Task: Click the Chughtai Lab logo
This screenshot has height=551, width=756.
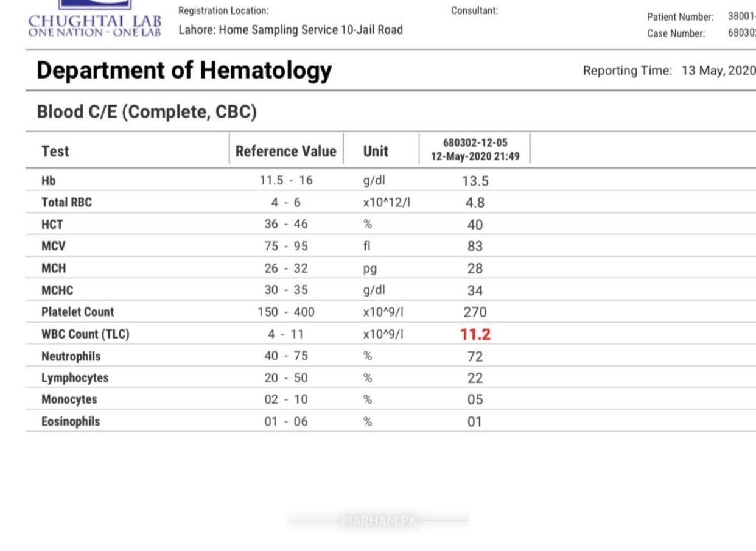Action: click(x=94, y=23)
